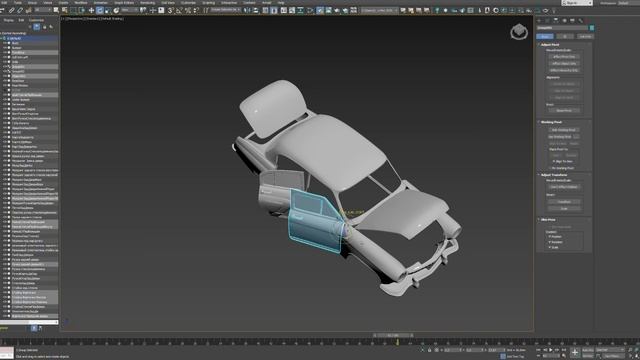Toggle Affect Object Only
Image resolution: width=640 pixels, height=360 pixels.
pyautogui.click(x=564, y=64)
